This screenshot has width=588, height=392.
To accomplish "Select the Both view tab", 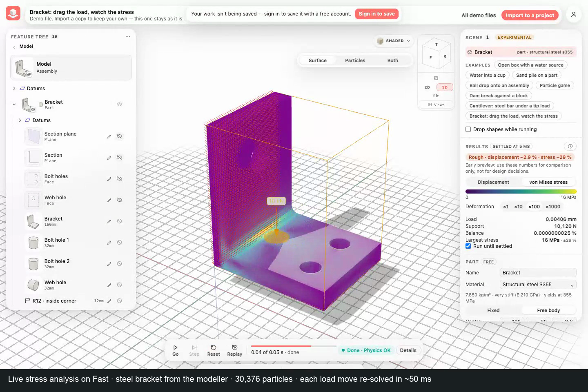I will pos(393,60).
